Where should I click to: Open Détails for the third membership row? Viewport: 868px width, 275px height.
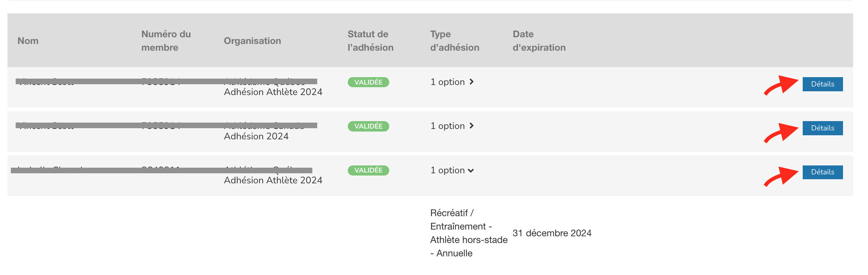click(x=822, y=172)
